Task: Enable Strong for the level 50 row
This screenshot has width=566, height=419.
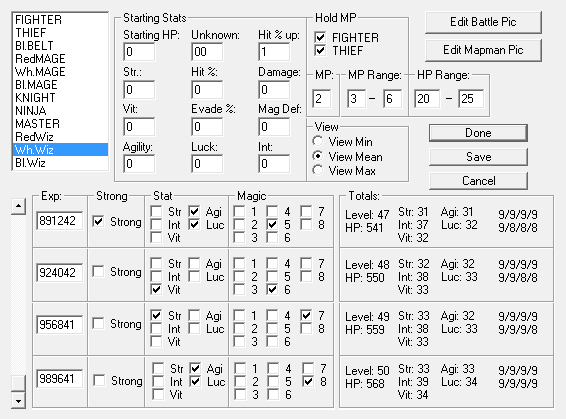Action: tap(99, 380)
